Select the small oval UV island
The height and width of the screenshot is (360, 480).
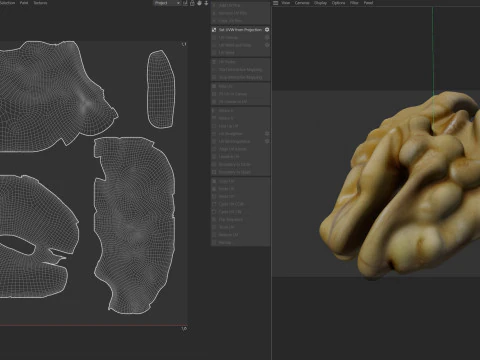(161, 89)
